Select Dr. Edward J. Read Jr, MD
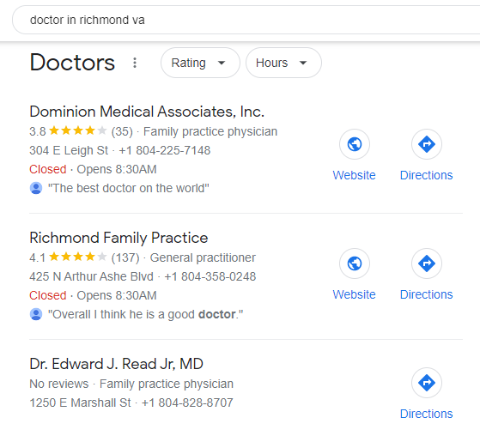The width and height of the screenshot is (480, 448). tap(116, 364)
